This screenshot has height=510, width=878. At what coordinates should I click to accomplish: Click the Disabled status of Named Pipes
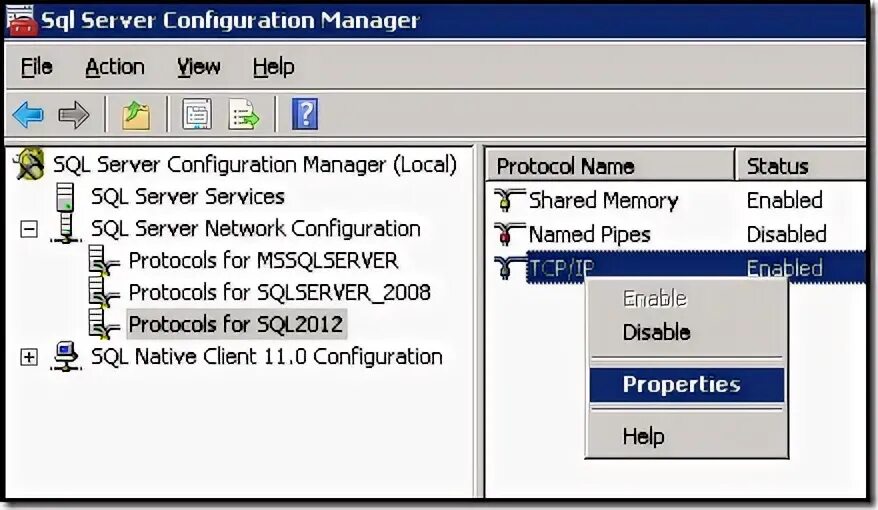(x=786, y=235)
